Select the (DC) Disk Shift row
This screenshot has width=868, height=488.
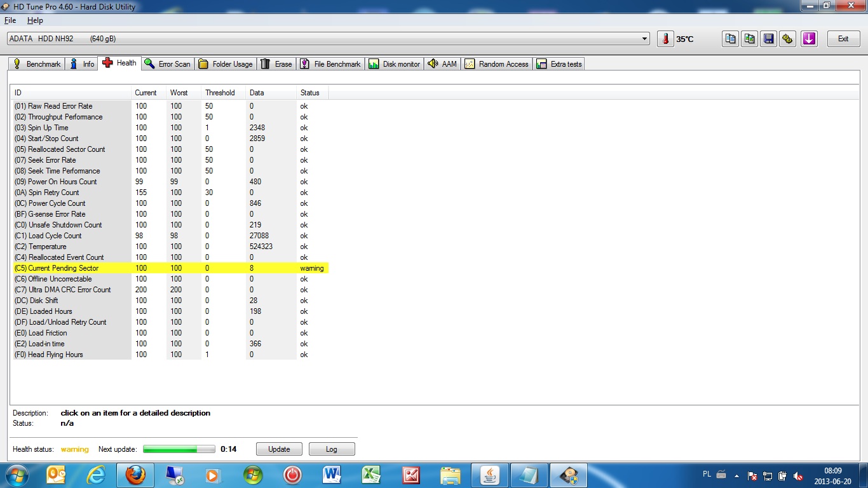[x=170, y=301]
